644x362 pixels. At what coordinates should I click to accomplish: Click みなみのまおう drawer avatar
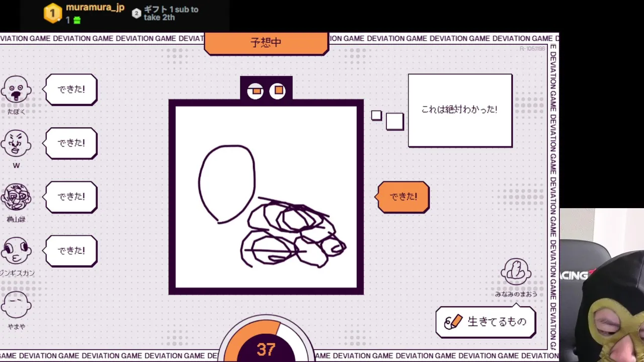click(516, 272)
